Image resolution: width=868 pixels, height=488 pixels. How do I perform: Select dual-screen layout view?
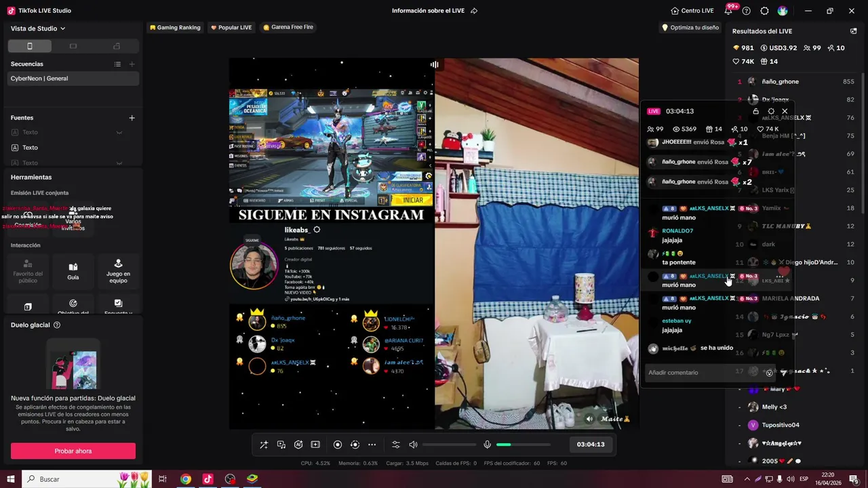coord(117,46)
